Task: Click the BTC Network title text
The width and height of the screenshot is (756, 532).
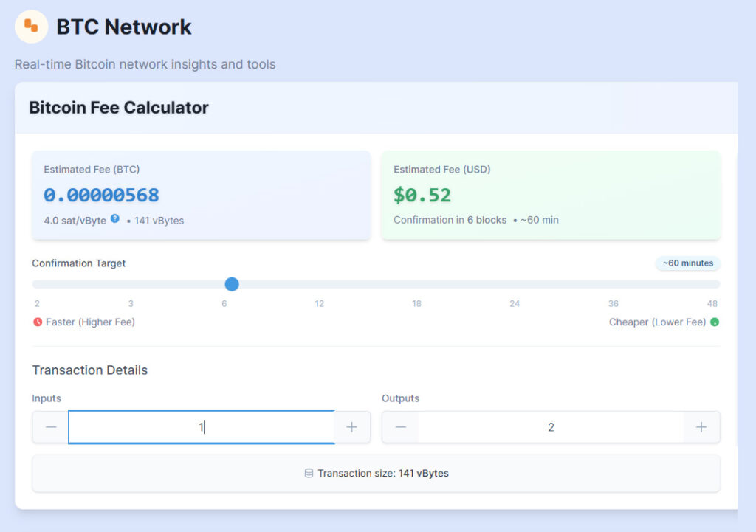Action: pos(124,27)
